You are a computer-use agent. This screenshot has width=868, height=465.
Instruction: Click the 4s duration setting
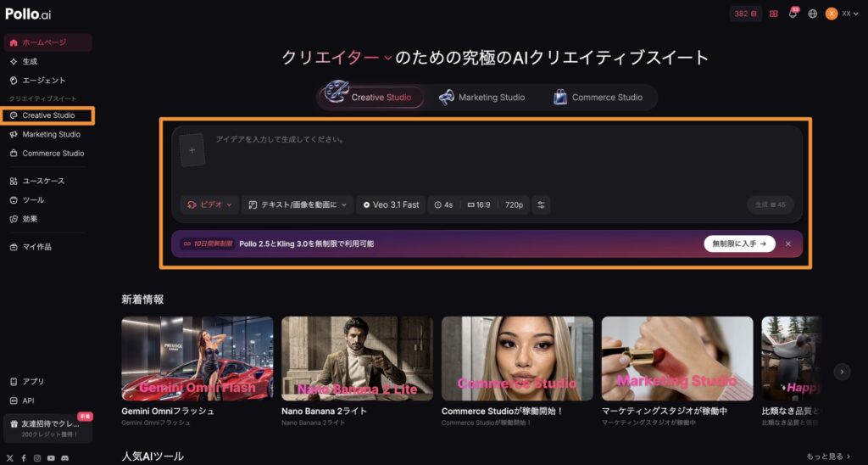[x=443, y=204]
